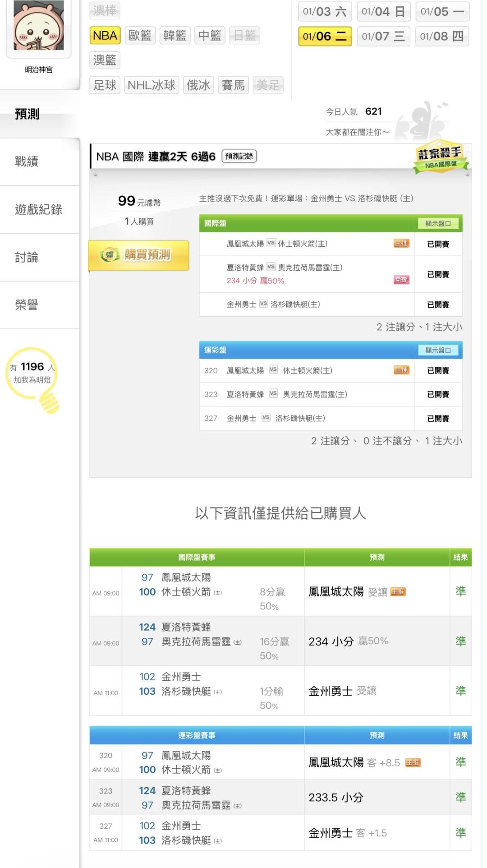
Task: Select the date 01/07 三
Action: tap(383, 37)
